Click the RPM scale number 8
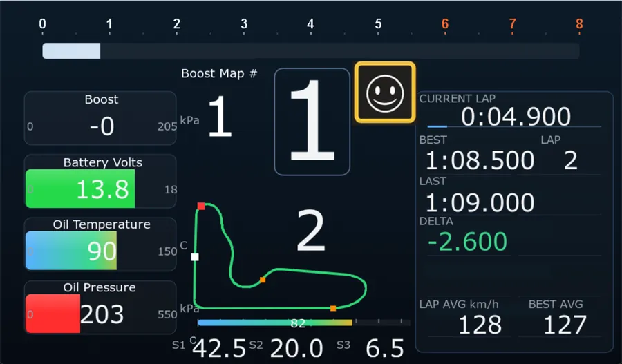The width and height of the screenshot is (622, 364). [580, 23]
